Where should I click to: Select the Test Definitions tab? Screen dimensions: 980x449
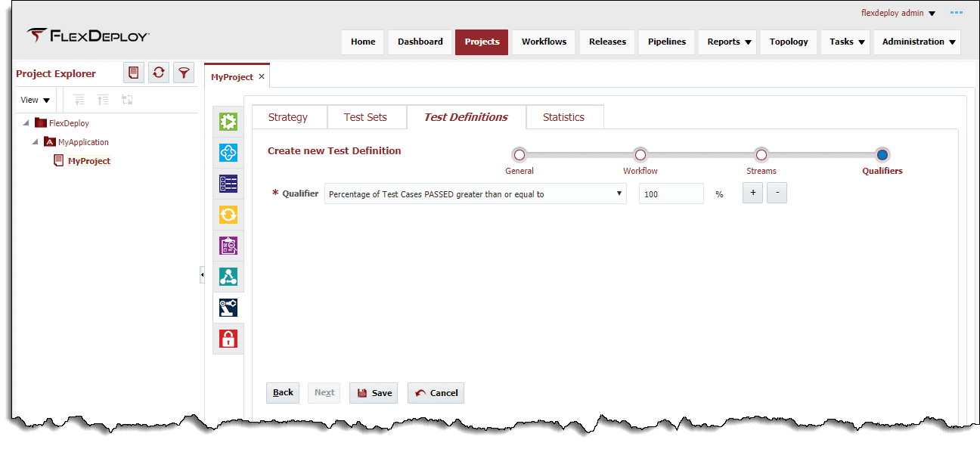tap(466, 117)
